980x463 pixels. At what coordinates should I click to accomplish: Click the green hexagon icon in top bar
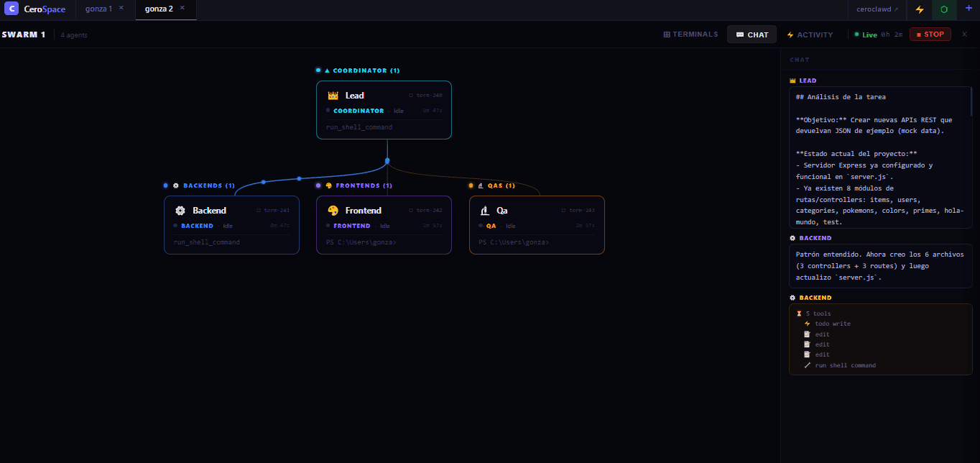[x=943, y=9]
